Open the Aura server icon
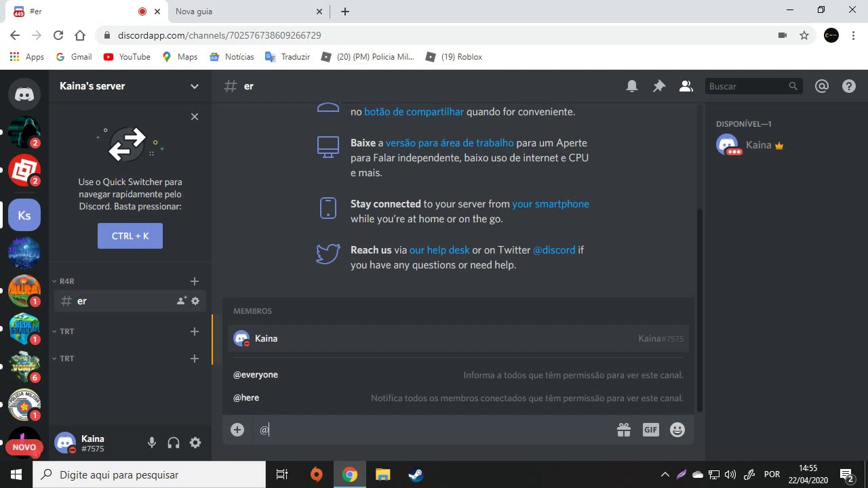 click(x=24, y=291)
